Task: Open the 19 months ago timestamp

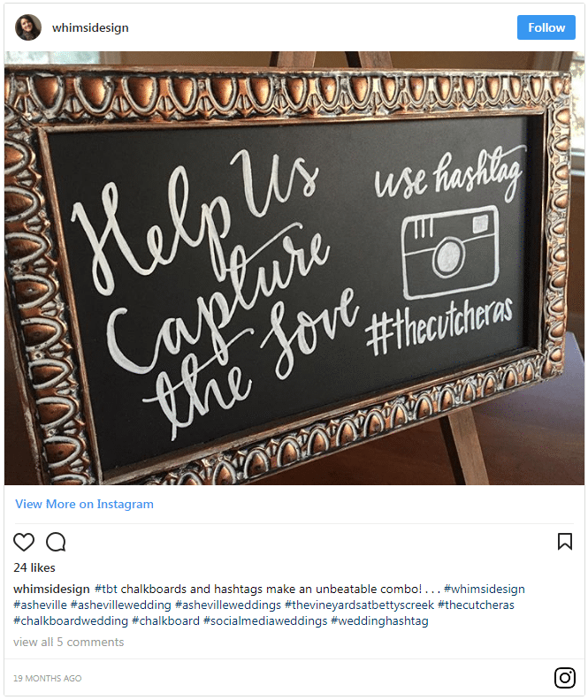Action: pyautogui.click(x=48, y=678)
